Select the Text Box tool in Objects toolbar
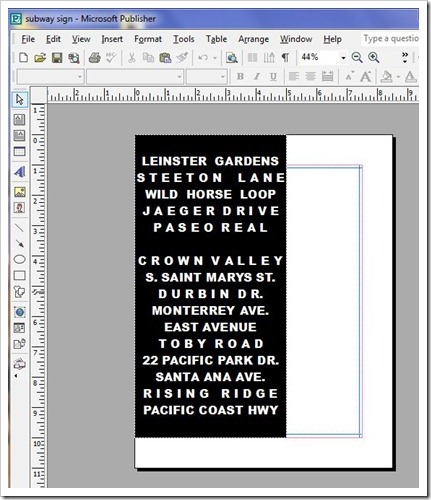This screenshot has width=431, height=500. 19,119
